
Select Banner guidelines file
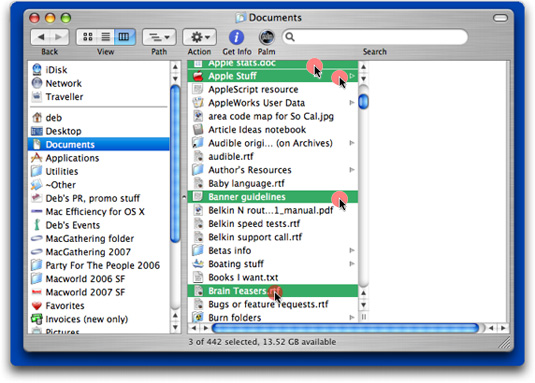[x=272, y=197]
